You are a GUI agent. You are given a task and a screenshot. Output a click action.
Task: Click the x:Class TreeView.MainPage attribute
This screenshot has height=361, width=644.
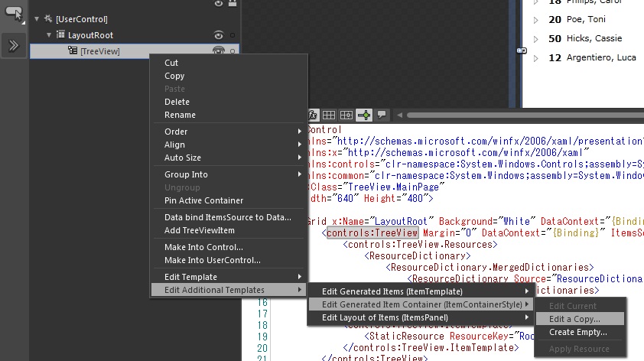(376, 187)
